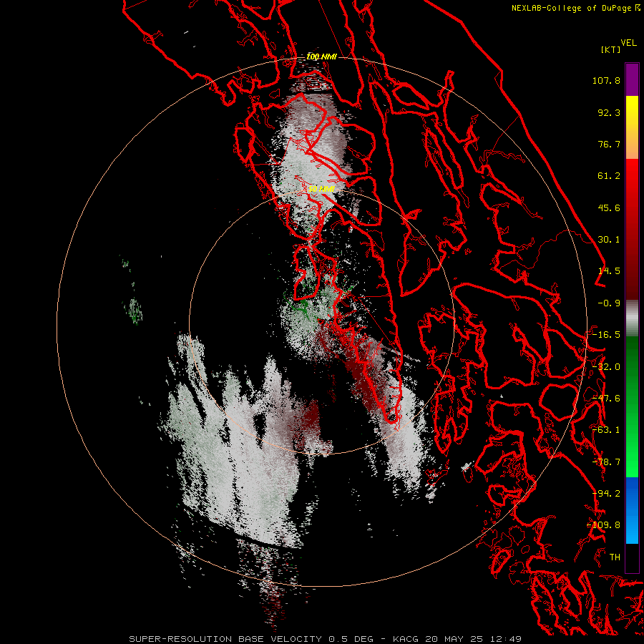
Task: Click the gray near-zero color bar segment
Action: [632, 318]
